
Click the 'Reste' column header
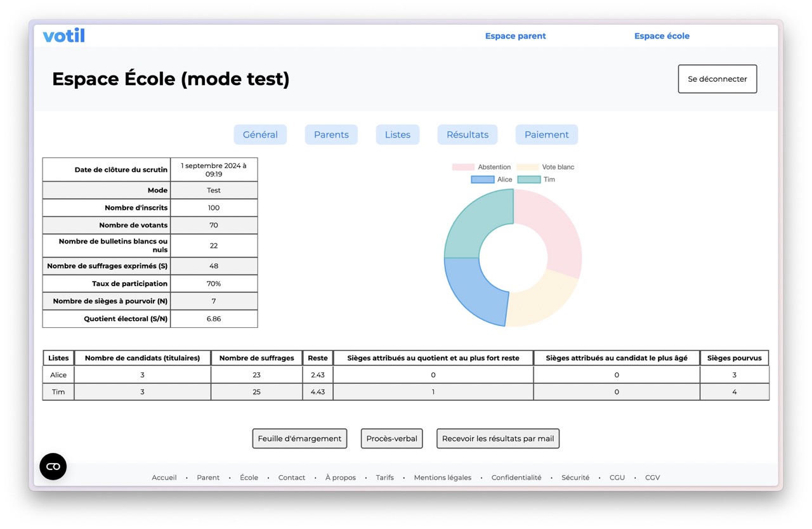coord(318,358)
